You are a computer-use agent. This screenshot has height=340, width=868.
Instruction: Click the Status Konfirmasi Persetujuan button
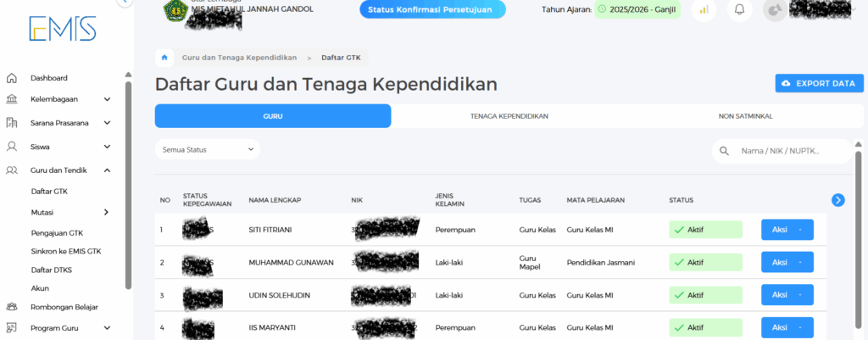click(432, 10)
